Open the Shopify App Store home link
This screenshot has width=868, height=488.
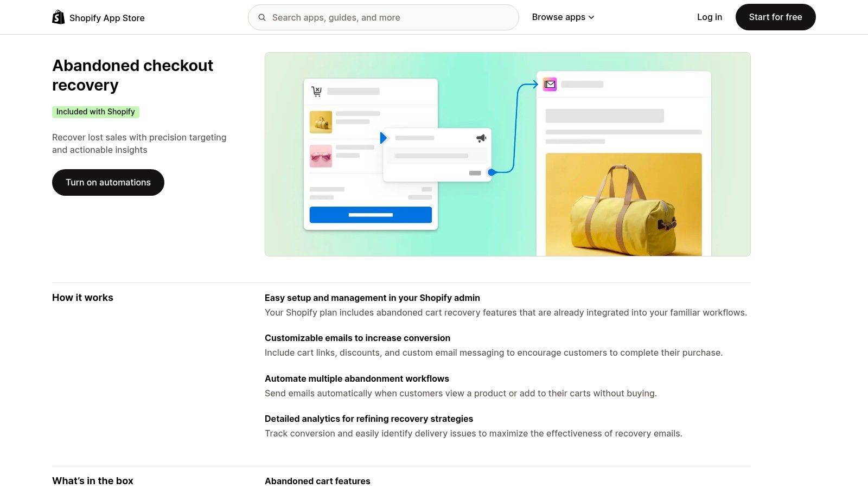coord(98,18)
